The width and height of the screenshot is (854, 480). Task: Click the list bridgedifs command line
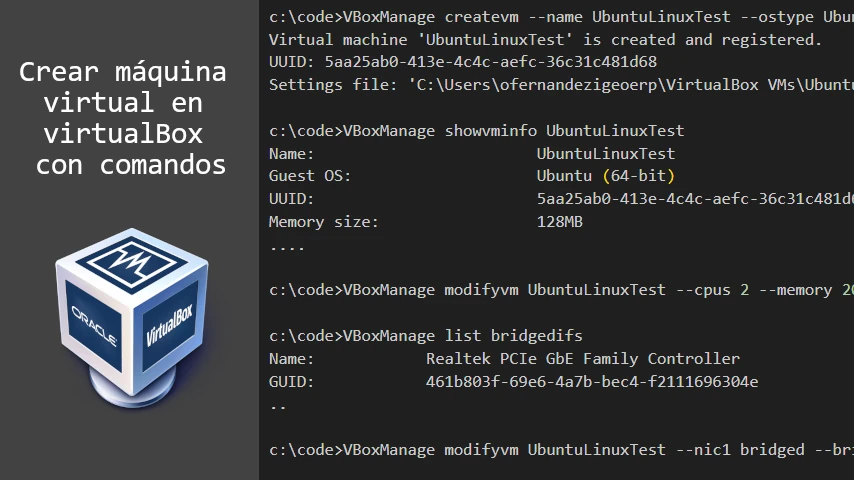coord(426,336)
